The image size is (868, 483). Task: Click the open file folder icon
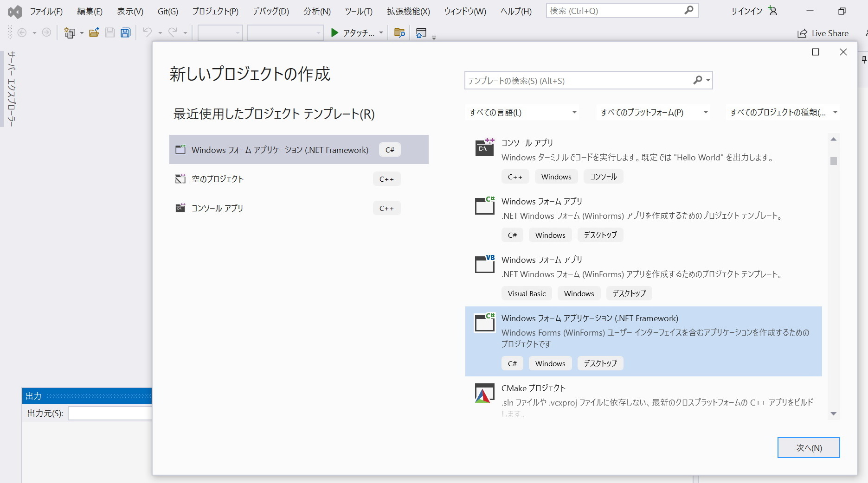94,32
